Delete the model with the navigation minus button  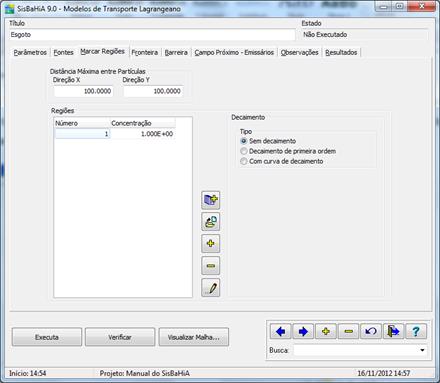[x=348, y=331]
